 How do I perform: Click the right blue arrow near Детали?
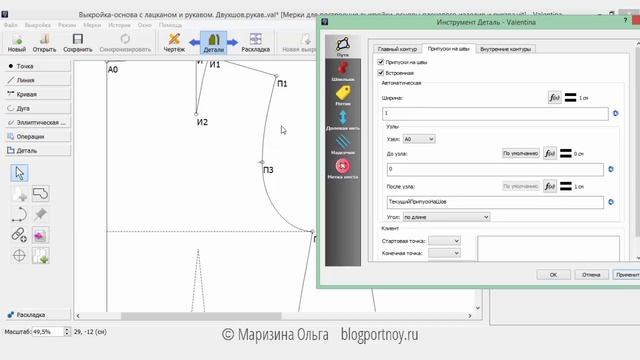click(x=232, y=42)
